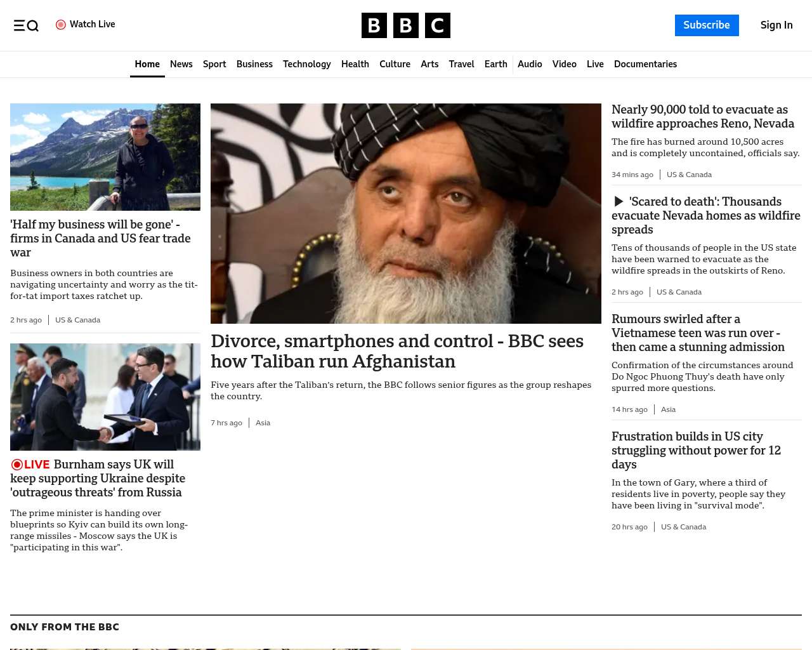Go to the Travel section

(461, 64)
